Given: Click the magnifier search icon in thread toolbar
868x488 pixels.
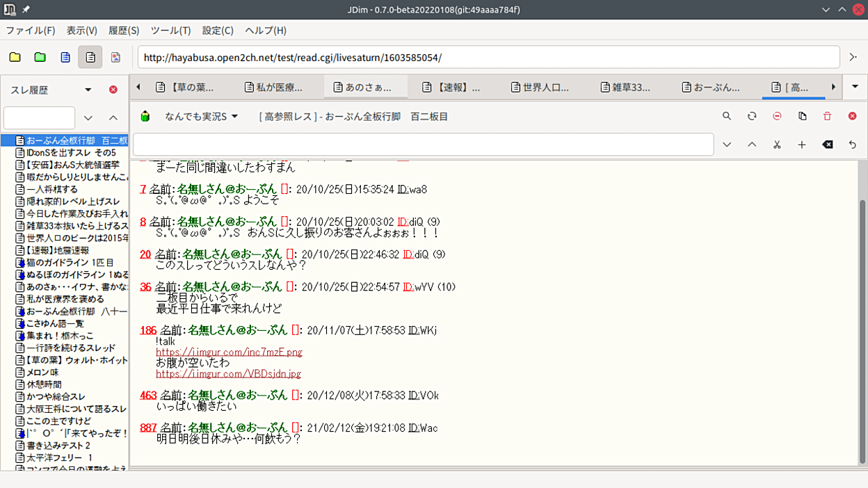Looking at the screenshot, I should click(x=727, y=116).
